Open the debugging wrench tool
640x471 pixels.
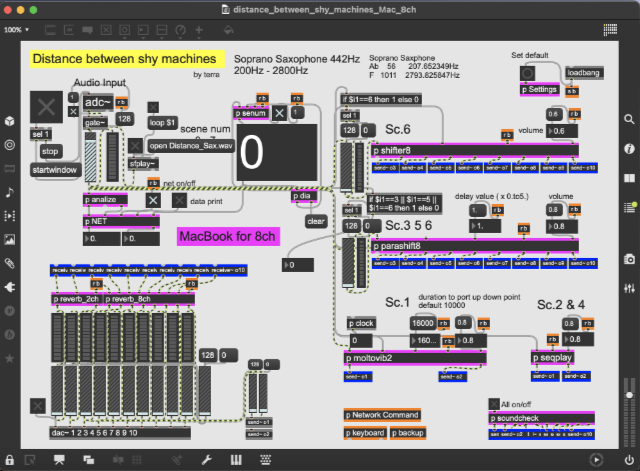click(207, 459)
